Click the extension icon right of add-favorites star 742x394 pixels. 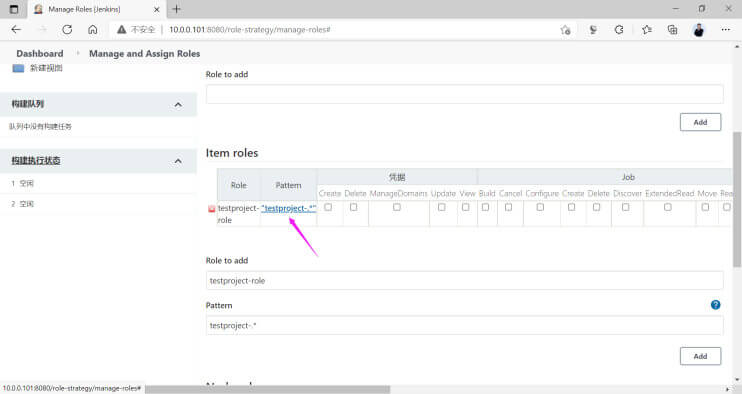592,30
